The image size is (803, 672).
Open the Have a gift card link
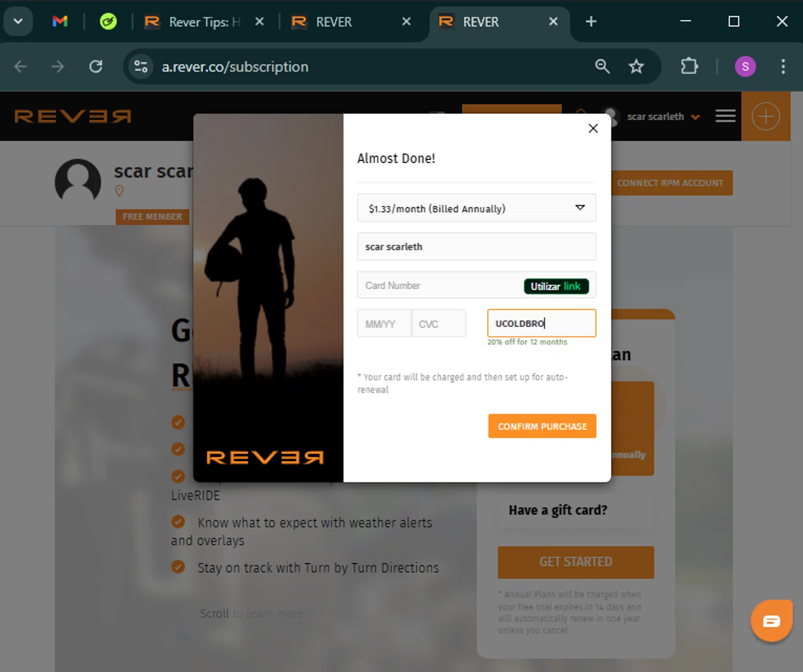pos(558,510)
